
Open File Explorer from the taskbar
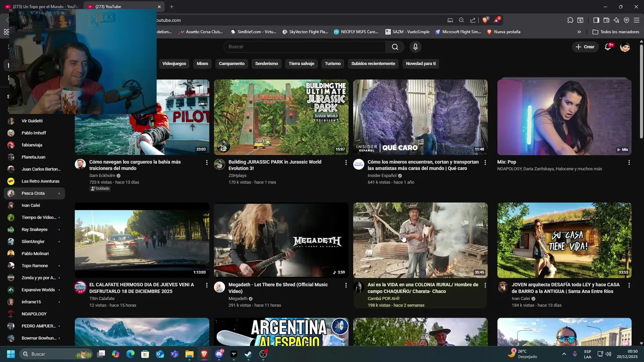(x=189, y=354)
